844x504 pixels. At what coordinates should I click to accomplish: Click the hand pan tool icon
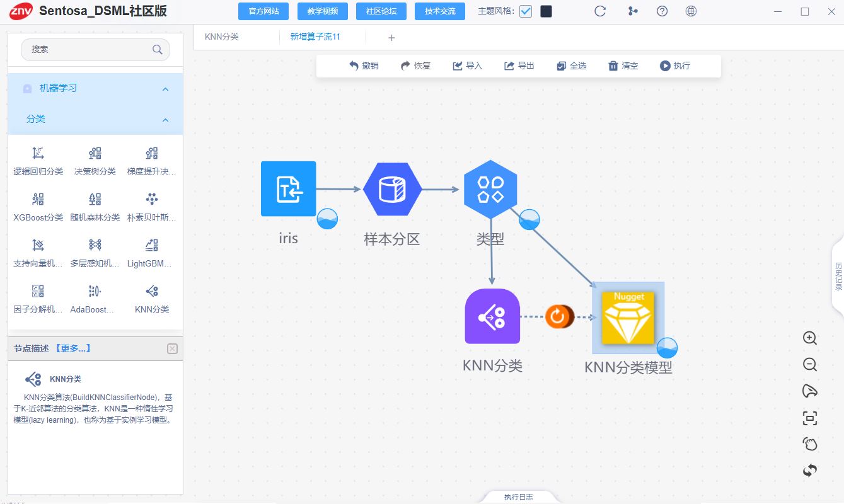tap(810, 444)
